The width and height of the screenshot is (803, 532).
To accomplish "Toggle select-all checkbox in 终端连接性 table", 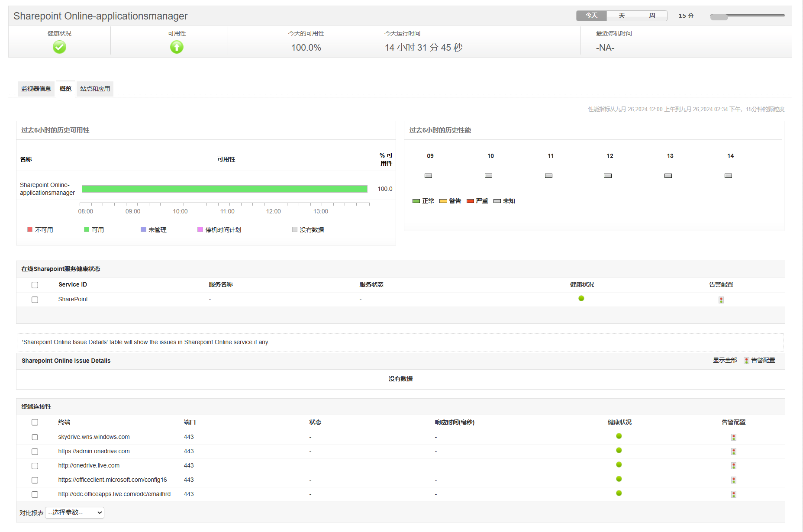I will 35,422.
